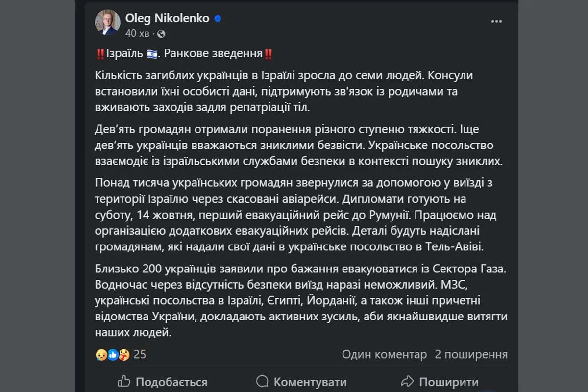The width and height of the screenshot is (588, 392).
Task: Click the care hug reaction emoji
Action: point(124,354)
